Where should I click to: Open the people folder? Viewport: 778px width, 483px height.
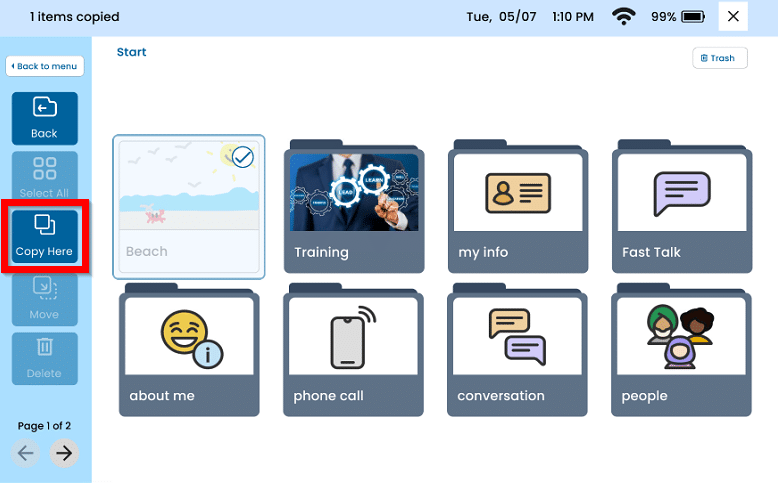[x=682, y=350]
